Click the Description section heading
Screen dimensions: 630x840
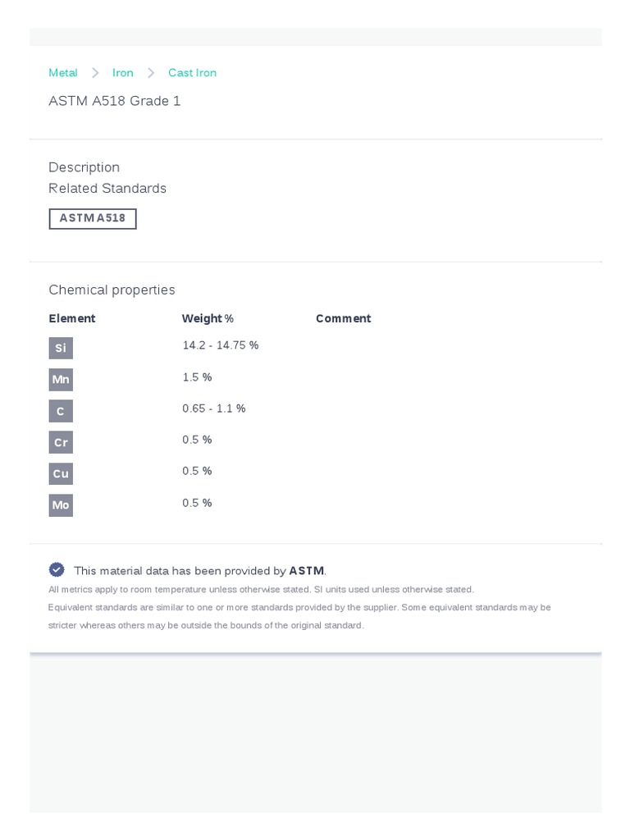pos(84,167)
